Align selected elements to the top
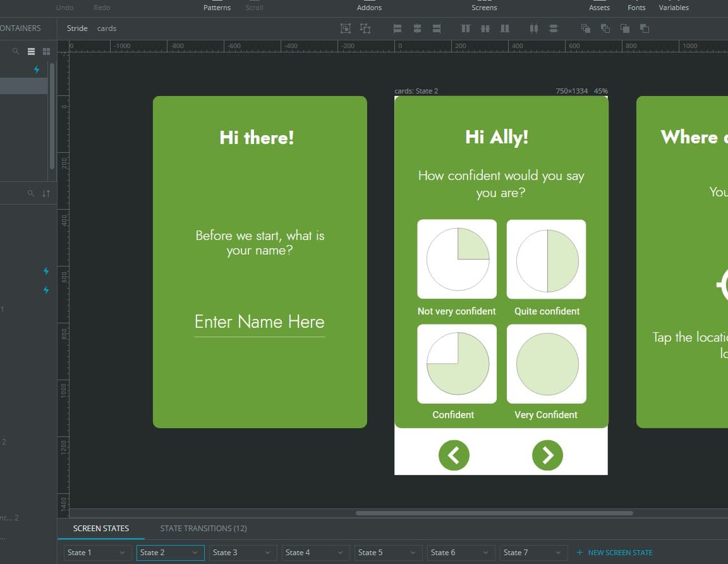728x564 pixels. pyautogui.click(x=466, y=28)
